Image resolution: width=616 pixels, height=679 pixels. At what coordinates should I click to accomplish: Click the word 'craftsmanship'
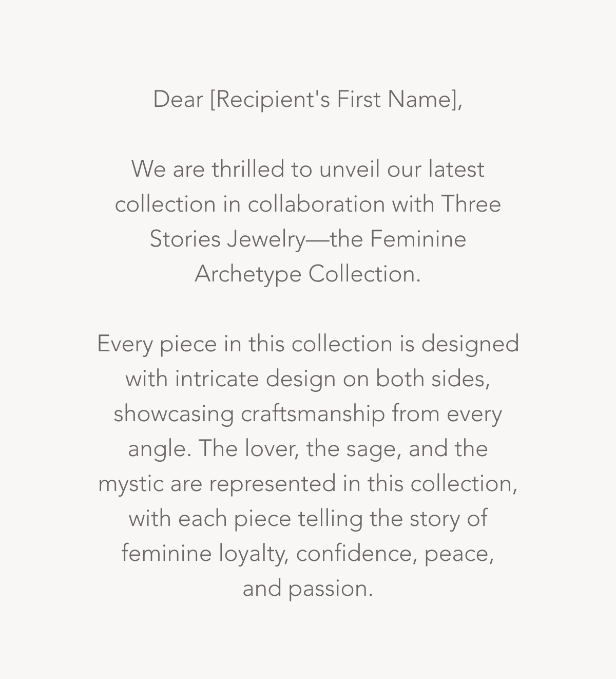(313, 414)
